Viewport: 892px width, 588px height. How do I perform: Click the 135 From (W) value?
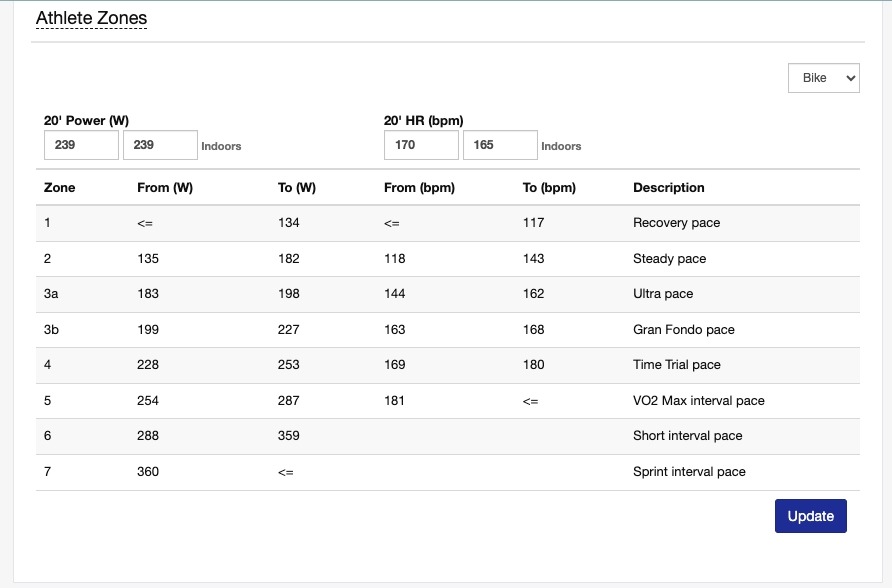(148, 259)
